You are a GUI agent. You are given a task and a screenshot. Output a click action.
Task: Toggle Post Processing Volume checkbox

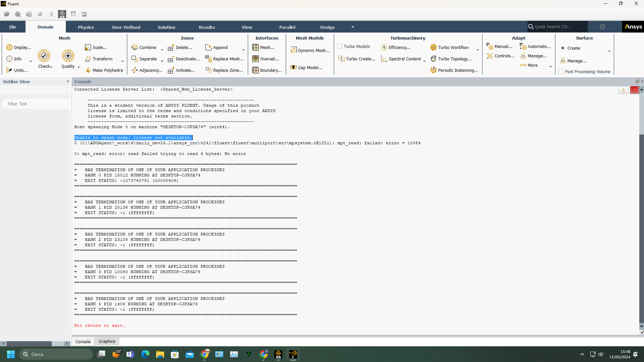pos(561,71)
